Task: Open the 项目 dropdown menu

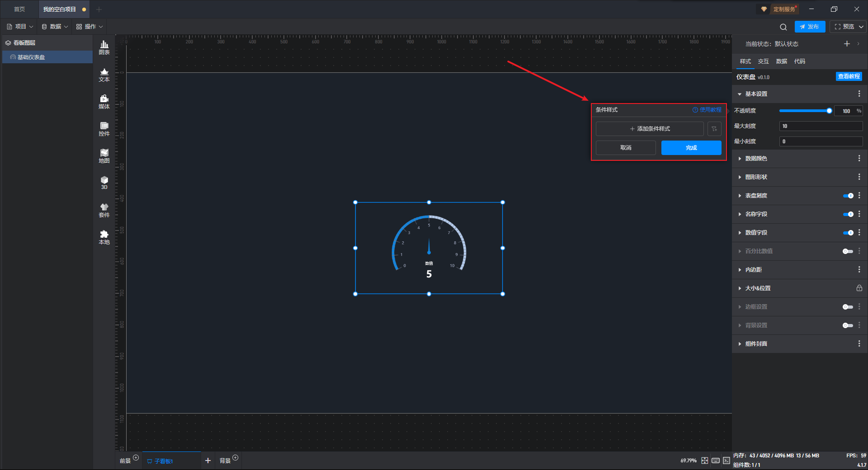Action: point(20,27)
